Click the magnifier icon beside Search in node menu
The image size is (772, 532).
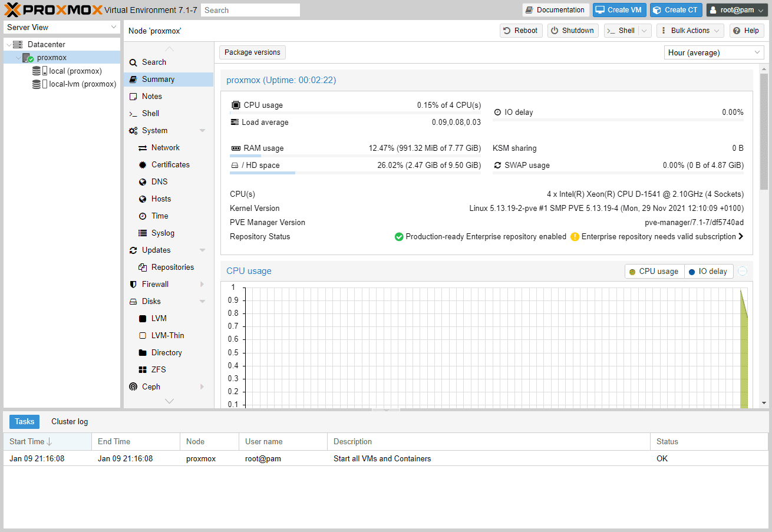pyautogui.click(x=133, y=62)
